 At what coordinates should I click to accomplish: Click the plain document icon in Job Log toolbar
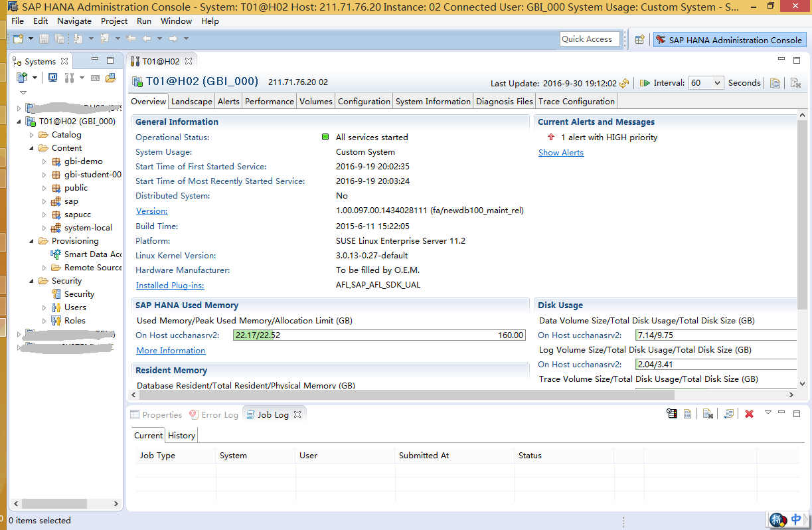click(688, 414)
